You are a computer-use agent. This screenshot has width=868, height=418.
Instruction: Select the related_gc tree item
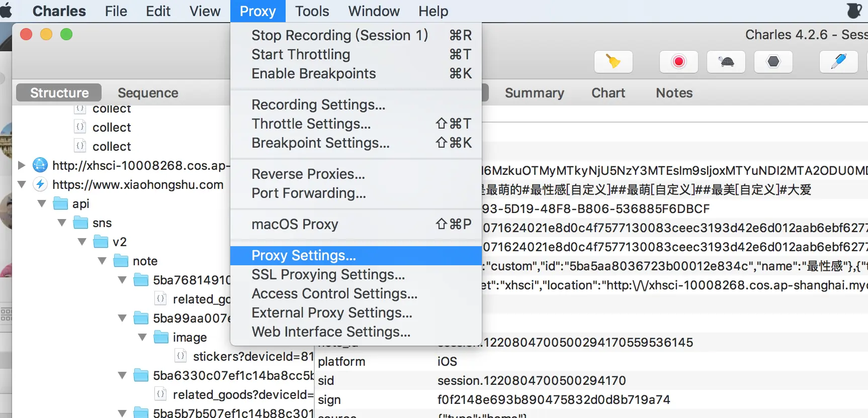click(x=201, y=299)
